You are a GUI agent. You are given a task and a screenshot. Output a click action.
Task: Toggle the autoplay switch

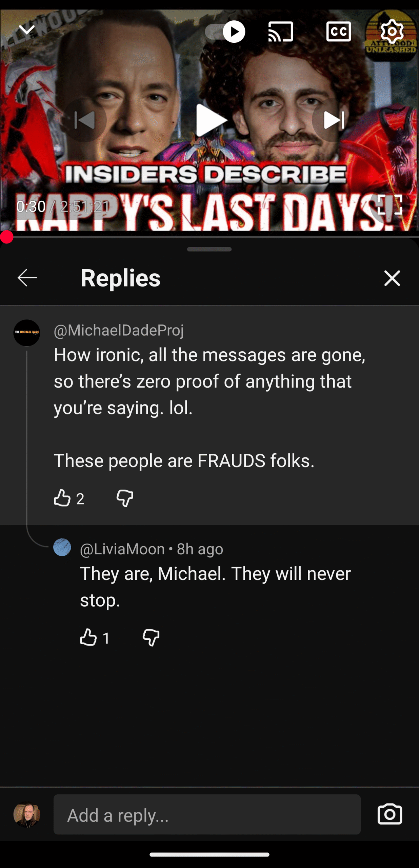click(x=225, y=32)
